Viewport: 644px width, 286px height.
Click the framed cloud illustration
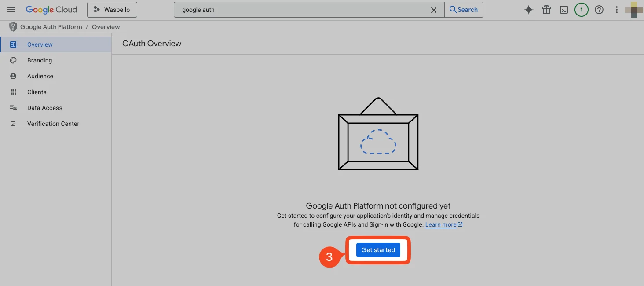point(378,134)
